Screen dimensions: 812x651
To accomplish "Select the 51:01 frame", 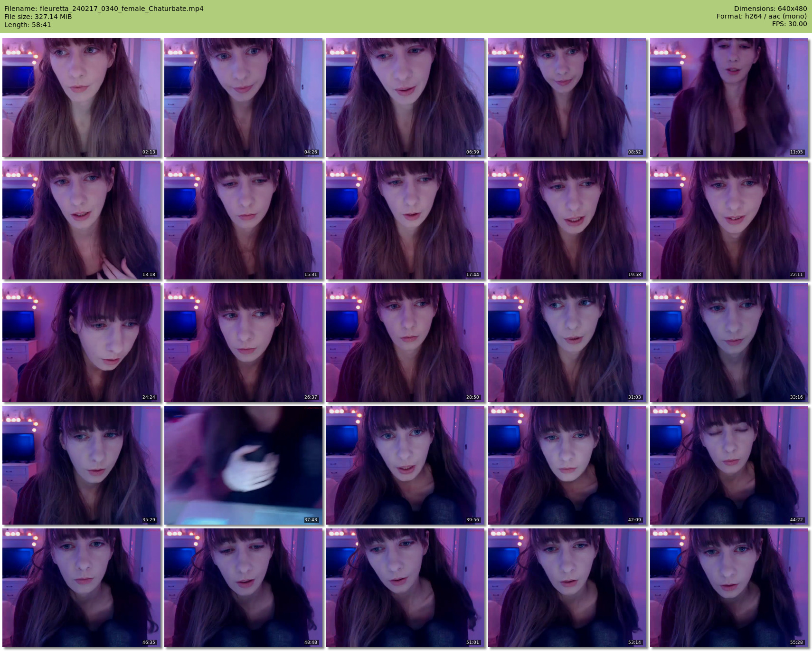I will click(x=406, y=588).
